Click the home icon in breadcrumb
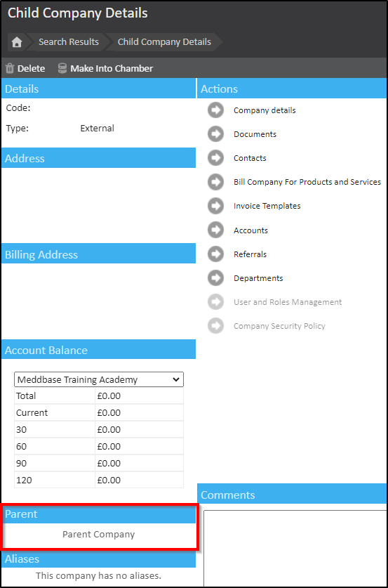Screen dimensions: 388x588 [x=16, y=42]
